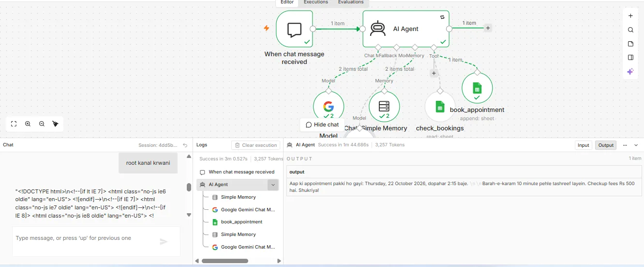Click the 'output' column header

pyautogui.click(x=297, y=172)
